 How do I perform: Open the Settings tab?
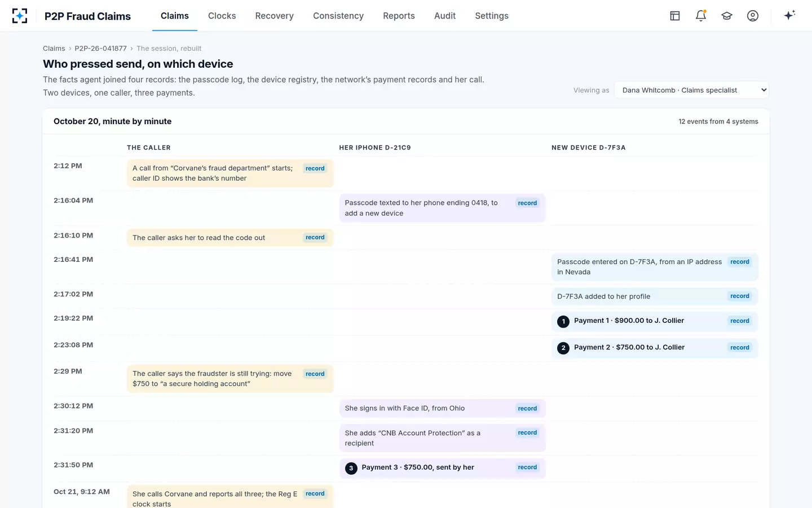tap(492, 16)
